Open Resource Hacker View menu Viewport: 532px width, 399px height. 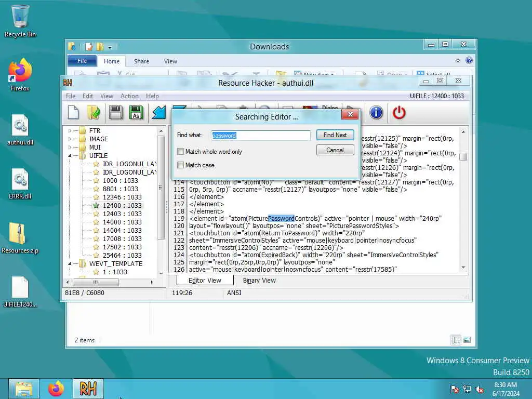pyautogui.click(x=107, y=96)
